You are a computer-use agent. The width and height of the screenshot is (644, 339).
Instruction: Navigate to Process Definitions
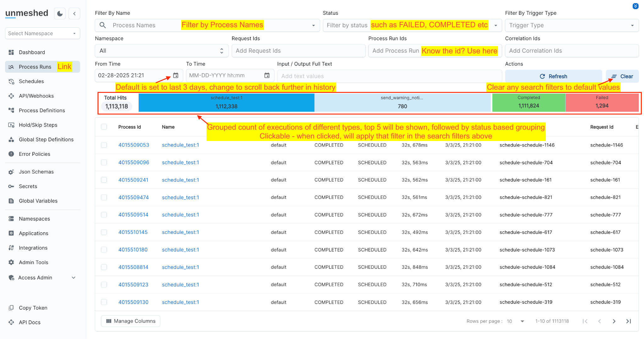click(42, 110)
